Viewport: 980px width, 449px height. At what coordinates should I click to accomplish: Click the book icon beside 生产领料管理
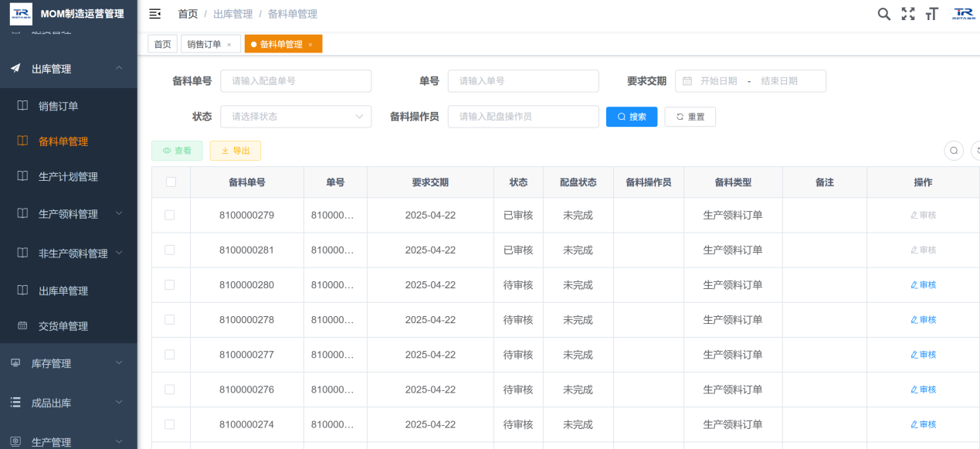22,213
